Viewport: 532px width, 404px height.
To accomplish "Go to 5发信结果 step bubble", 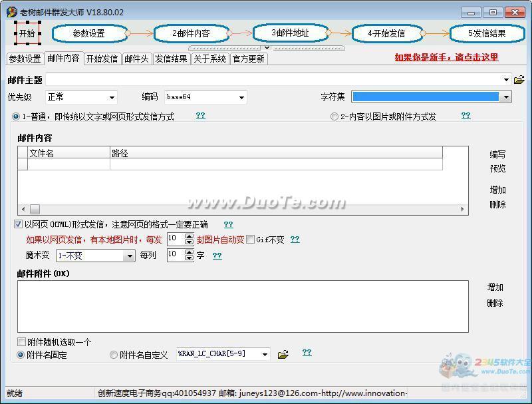I will (x=487, y=33).
